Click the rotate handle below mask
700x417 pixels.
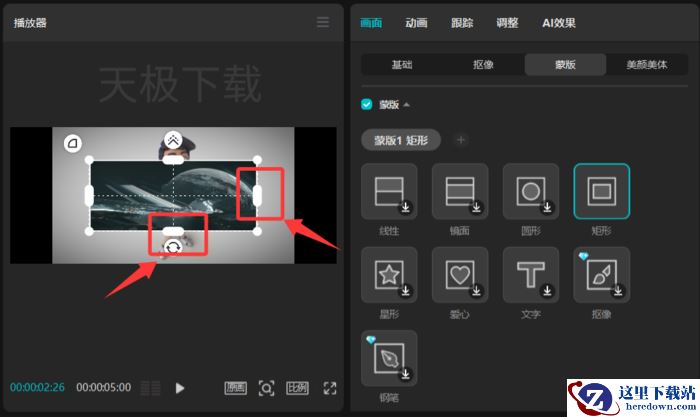tap(173, 247)
